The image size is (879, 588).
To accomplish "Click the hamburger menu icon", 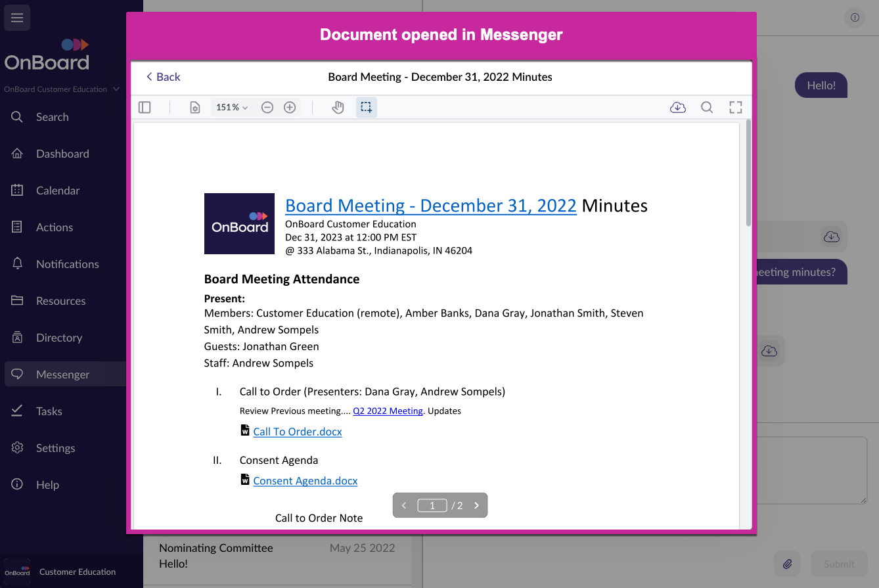I will [x=17, y=18].
